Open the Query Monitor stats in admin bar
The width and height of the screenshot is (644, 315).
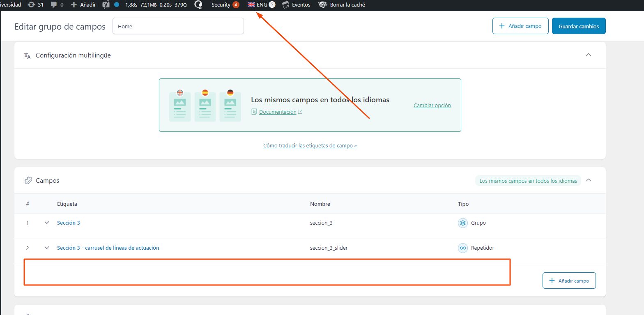(x=156, y=5)
